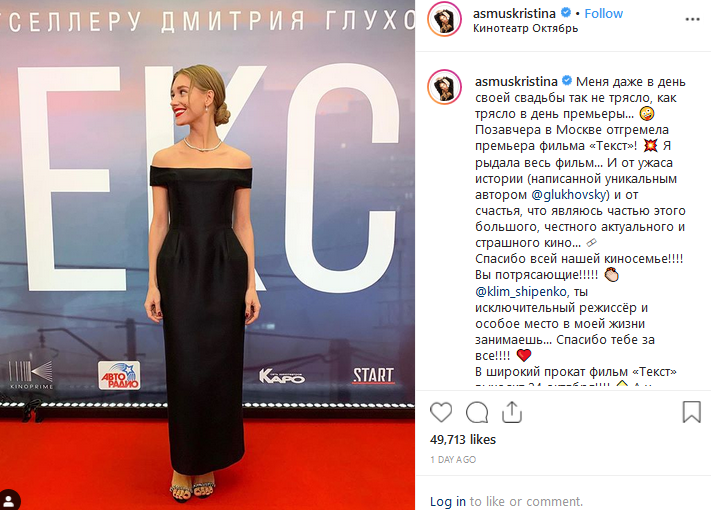Click verified badge next to header username
This screenshot has width=711, height=510.
click(566, 13)
